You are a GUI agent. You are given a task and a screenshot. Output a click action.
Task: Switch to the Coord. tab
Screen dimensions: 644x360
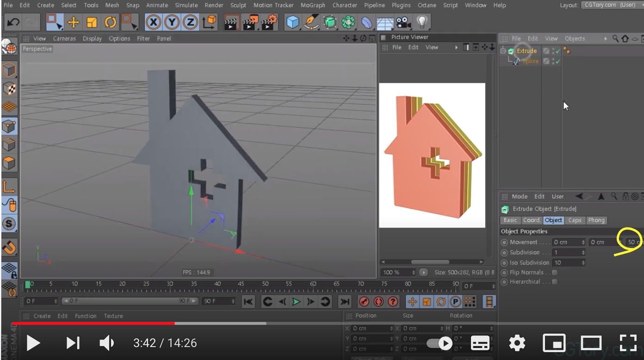pyautogui.click(x=532, y=220)
